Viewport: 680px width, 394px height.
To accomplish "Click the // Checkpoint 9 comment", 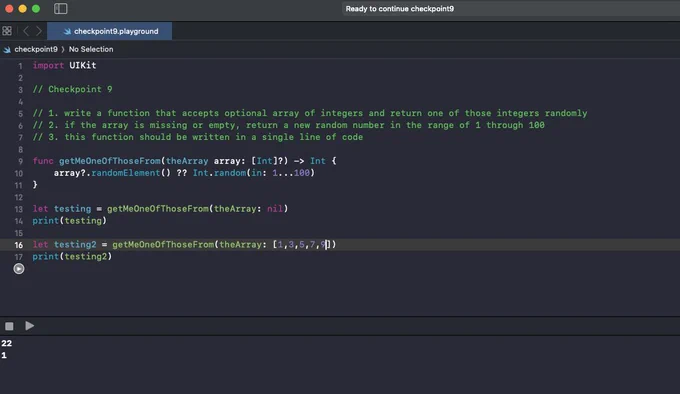I will 72,89.
